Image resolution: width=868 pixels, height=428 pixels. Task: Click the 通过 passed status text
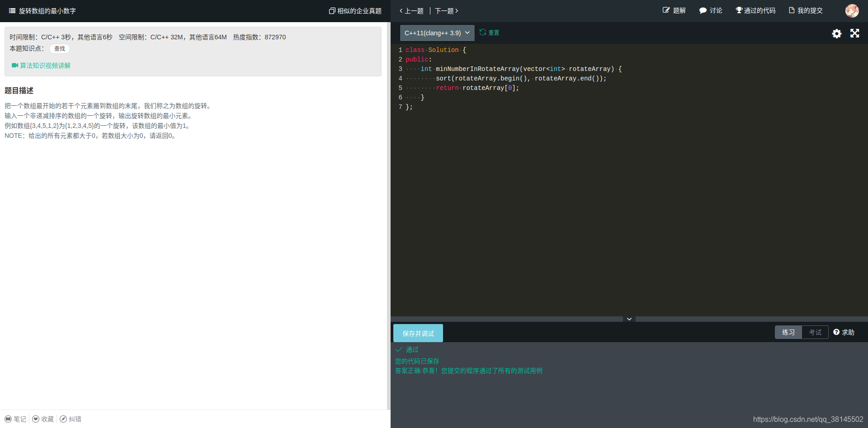pos(412,349)
